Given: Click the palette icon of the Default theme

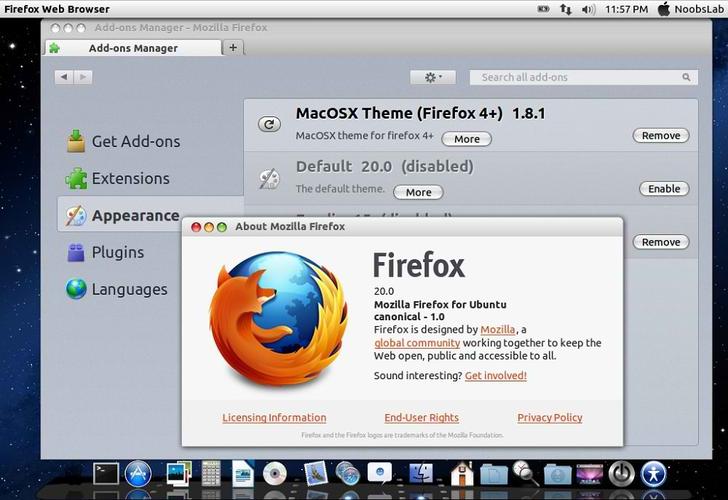Looking at the screenshot, I should (x=269, y=179).
